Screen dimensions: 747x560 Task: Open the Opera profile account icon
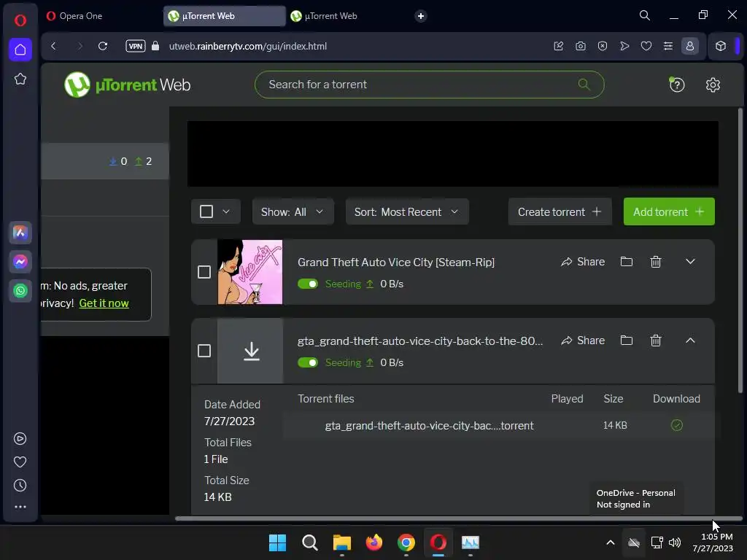pyautogui.click(x=690, y=46)
